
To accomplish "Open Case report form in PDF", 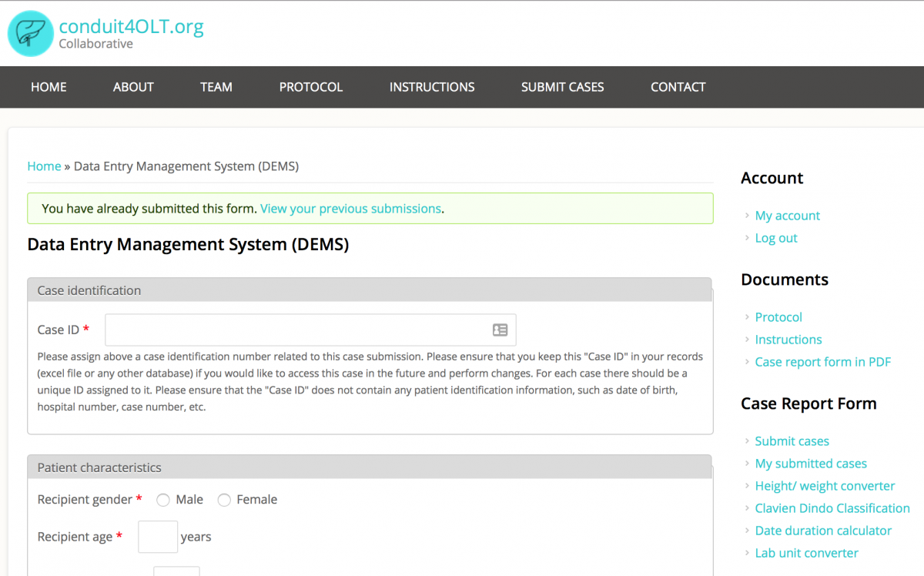I will (822, 362).
